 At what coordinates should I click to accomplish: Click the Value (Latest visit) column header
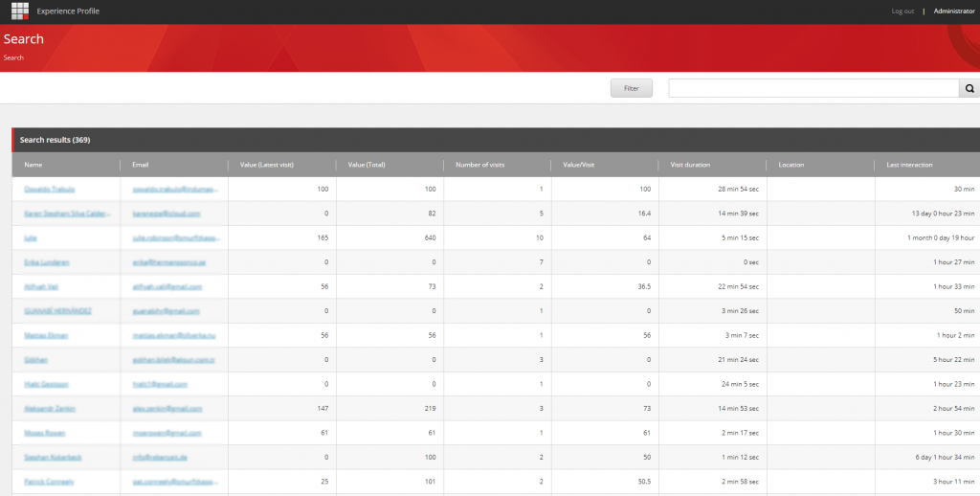point(266,165)
